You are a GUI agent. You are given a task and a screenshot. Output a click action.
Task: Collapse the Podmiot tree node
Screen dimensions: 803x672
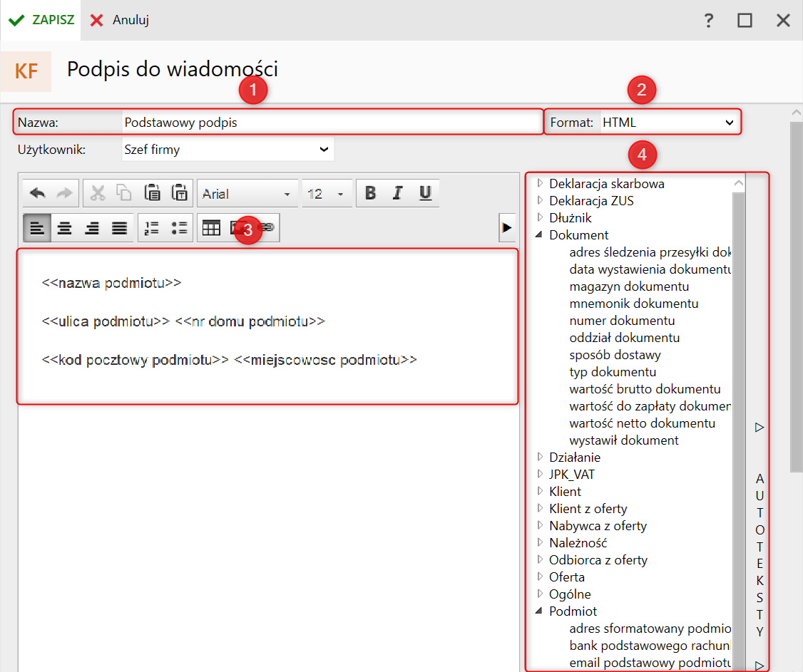point(538,611)
